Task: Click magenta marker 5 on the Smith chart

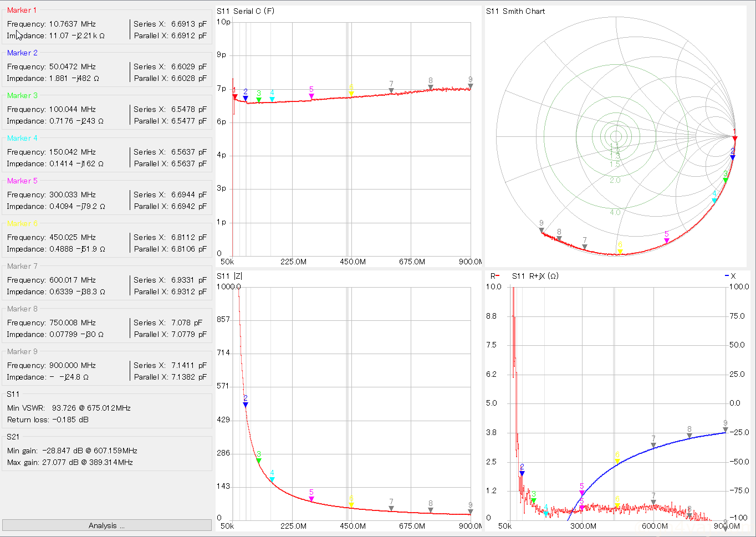Action: point(667,241)
